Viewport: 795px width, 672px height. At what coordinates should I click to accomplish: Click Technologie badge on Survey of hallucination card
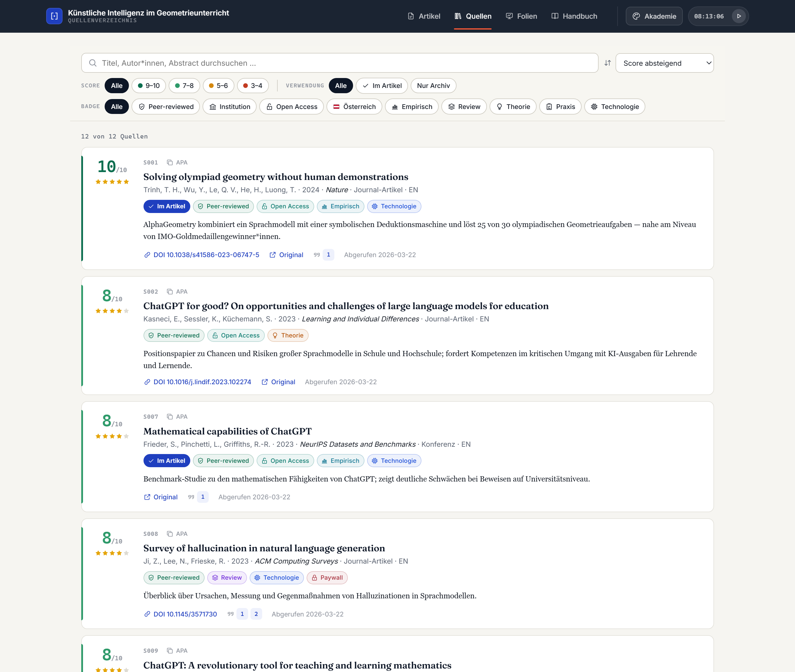coord(277,578)
